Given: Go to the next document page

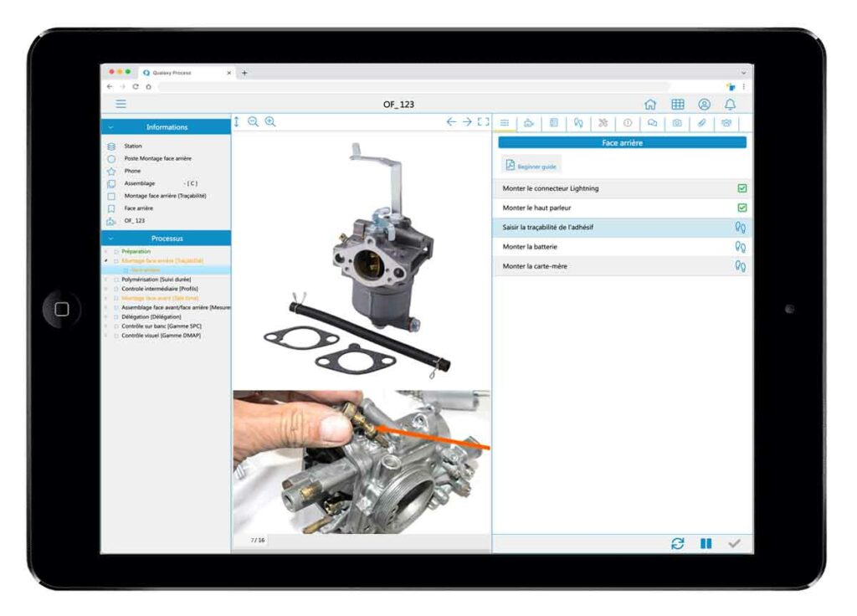Looking at the screenshot, I should (467, 122).
